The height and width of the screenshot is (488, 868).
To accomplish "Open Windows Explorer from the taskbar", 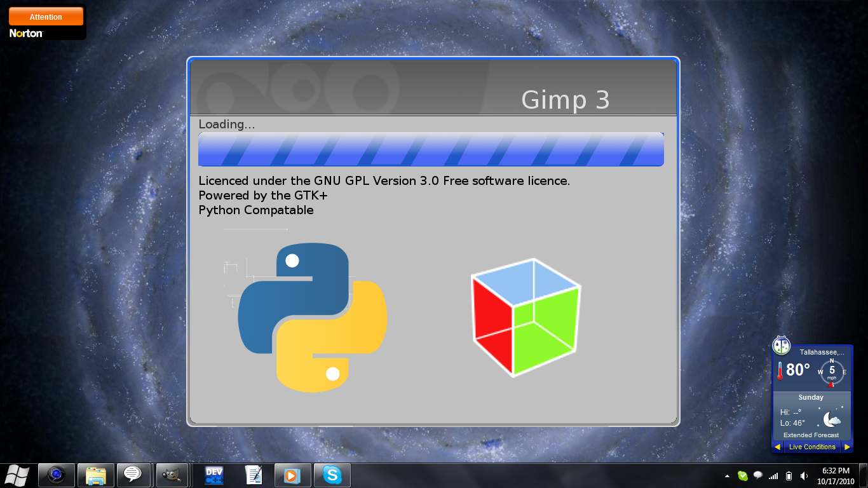I will [x=95, y=475].
